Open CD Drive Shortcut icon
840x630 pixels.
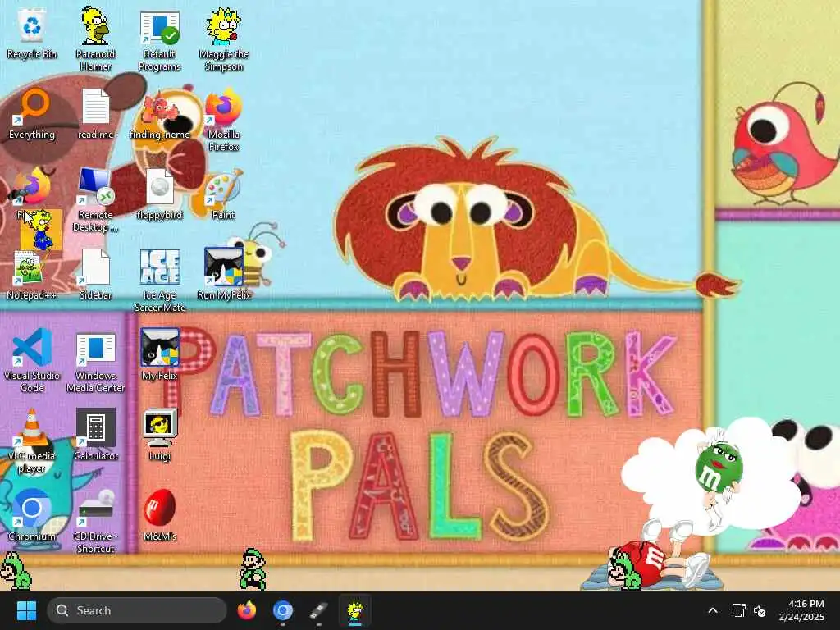[x=95, y=522]
